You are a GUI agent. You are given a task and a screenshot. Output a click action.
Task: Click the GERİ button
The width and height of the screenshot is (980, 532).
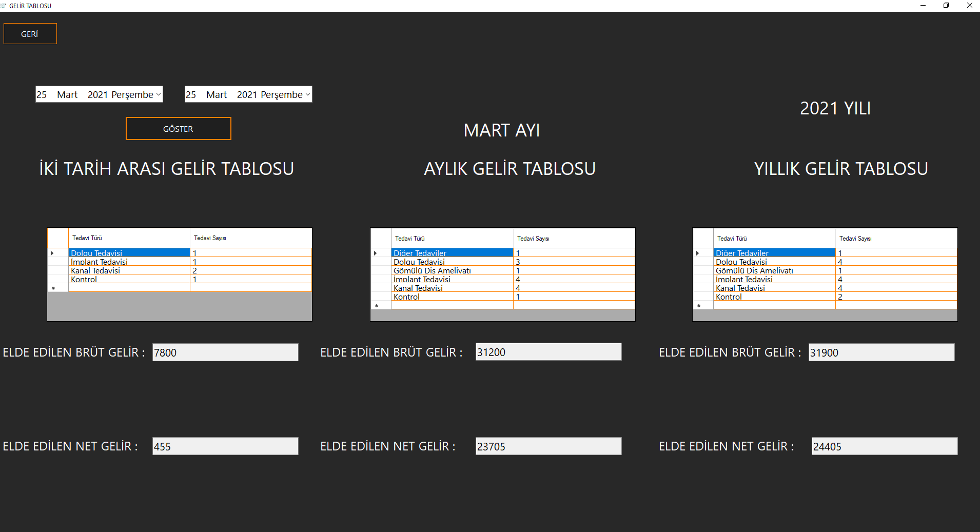click(x=30, y=33)
